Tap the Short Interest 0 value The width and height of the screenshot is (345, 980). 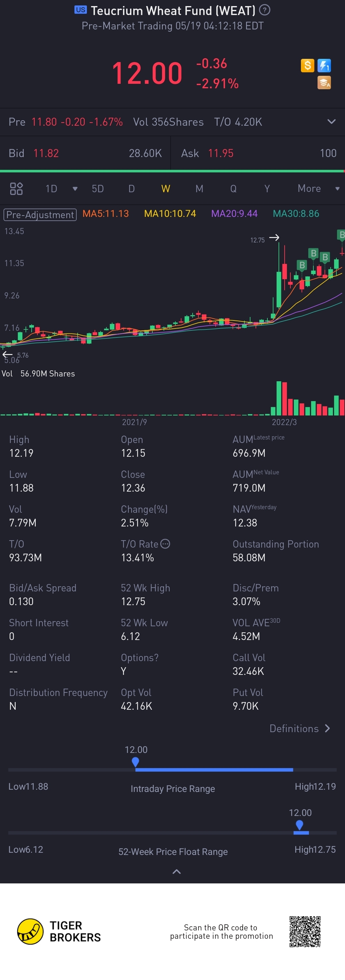point(12,636)
